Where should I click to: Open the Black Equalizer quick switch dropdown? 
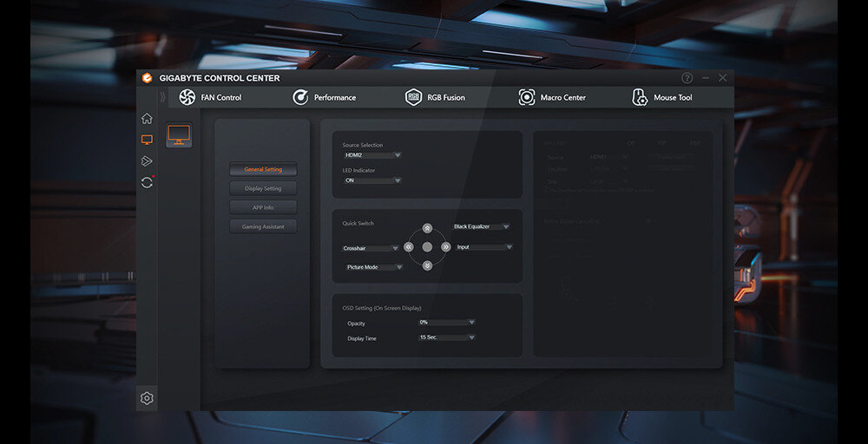(x=481, y=226)
